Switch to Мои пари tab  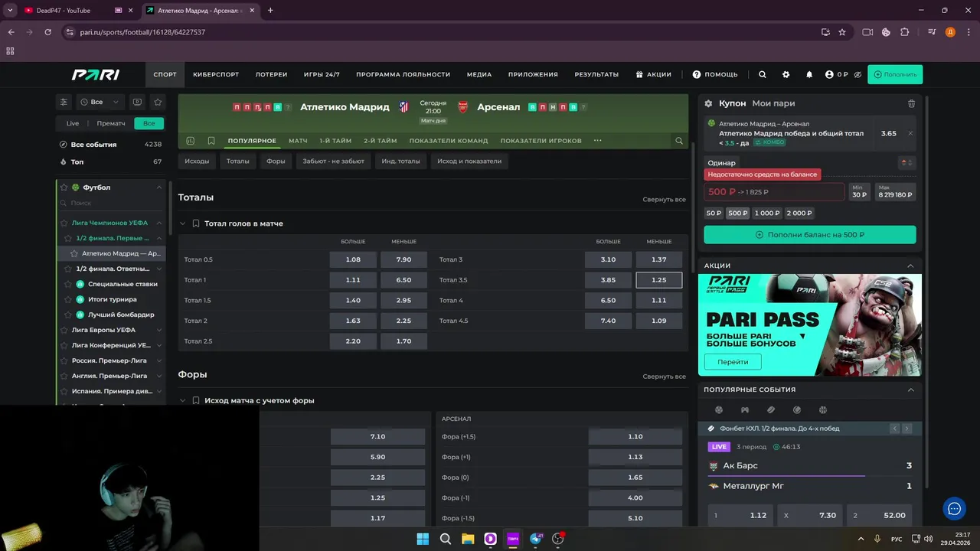click(x=773, y=103)
